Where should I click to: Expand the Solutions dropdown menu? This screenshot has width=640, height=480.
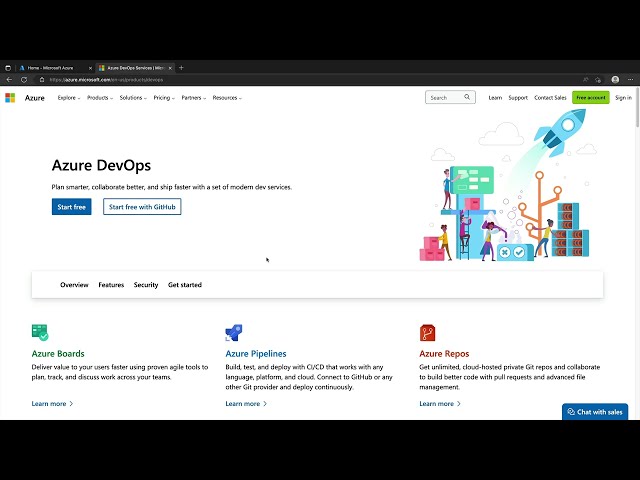[133, 98]
